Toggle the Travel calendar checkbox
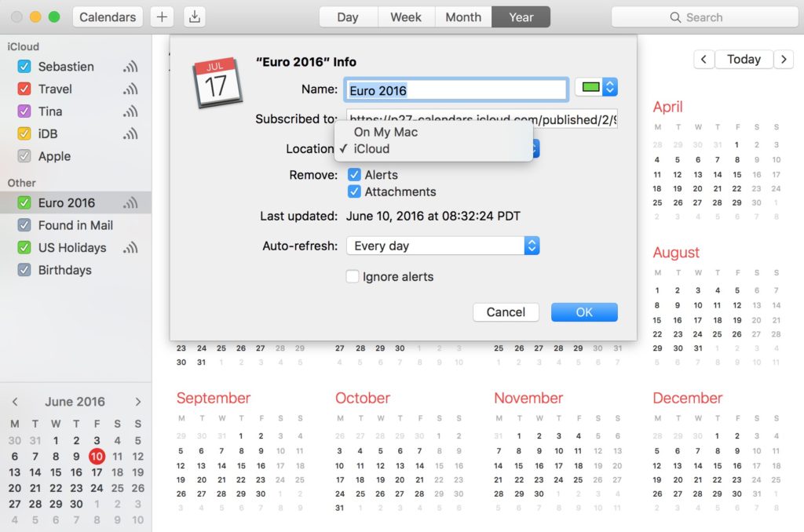 [x=24, y=89]
